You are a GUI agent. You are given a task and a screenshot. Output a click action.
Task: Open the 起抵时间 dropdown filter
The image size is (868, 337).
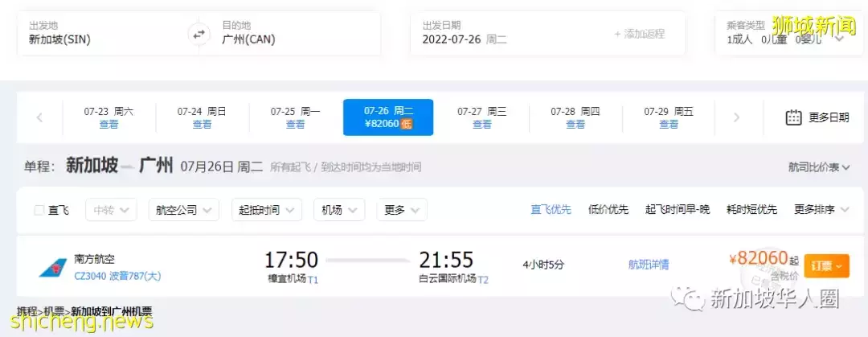tap(267, 210)
